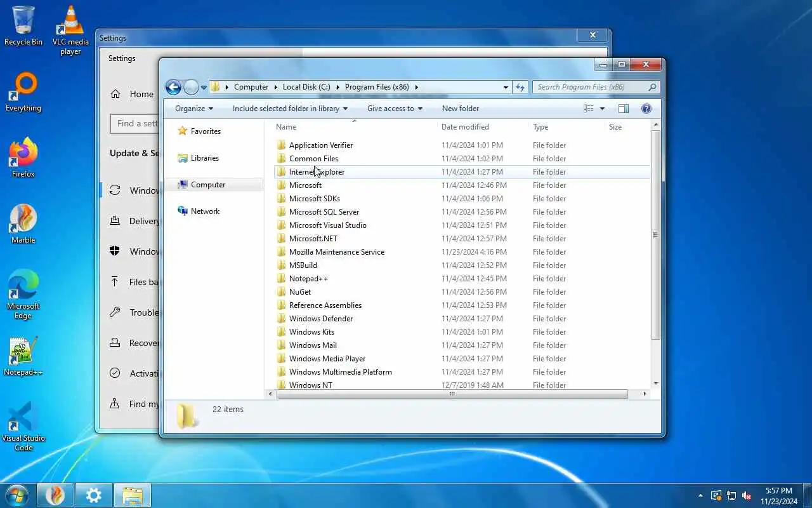This screenshot has width=812, height=508.
Task: Click New folder in the toolbar
Action: coord(461,109)
